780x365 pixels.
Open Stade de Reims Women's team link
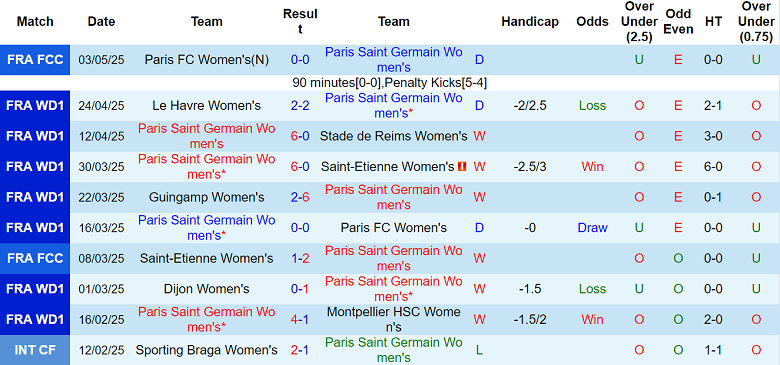point(393,136)
